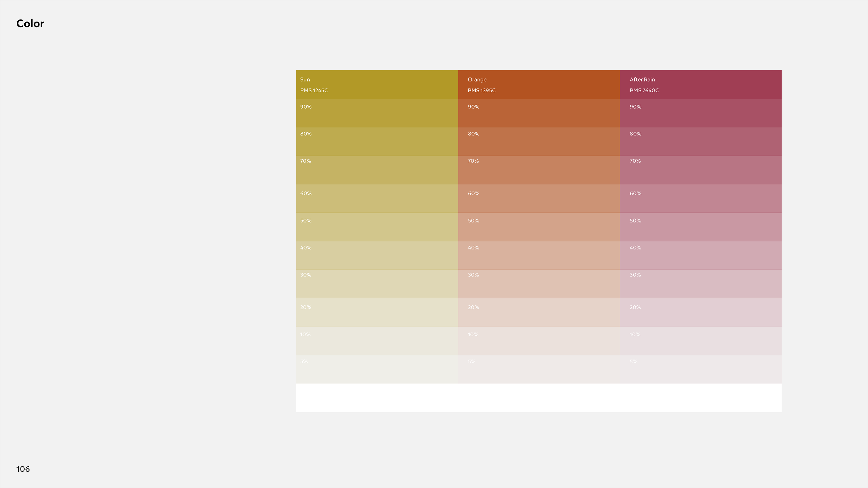Select the 70% Sun tint row
The width and height of the screenshot is (868, 488).
pos(377,168)
